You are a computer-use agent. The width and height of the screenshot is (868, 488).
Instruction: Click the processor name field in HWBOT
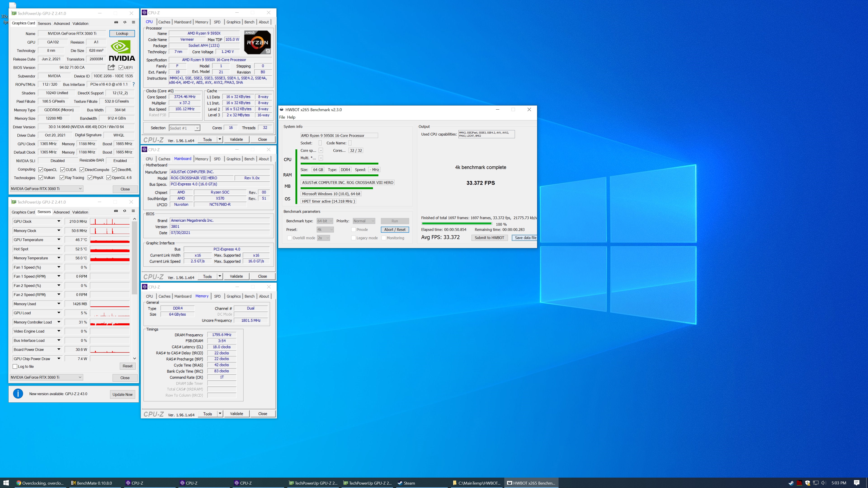[x=339, y=135]
